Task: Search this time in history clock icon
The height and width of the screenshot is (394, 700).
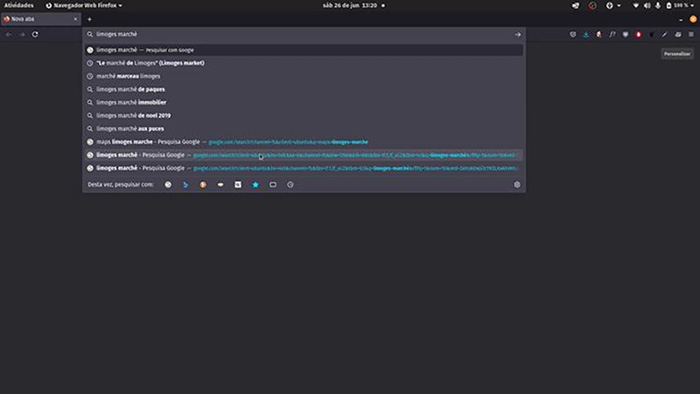Action: point(290,185)
